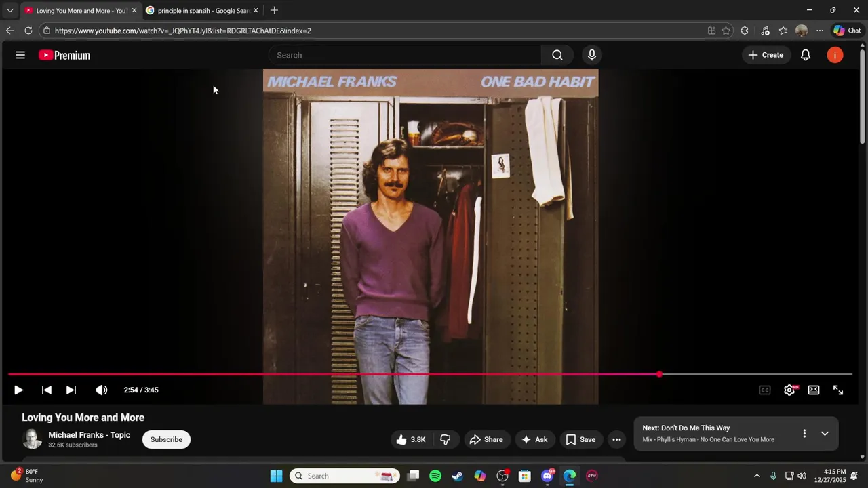Open Task View on the taskbar
Viewport: 868px width, 488px height.
(413, 476)
